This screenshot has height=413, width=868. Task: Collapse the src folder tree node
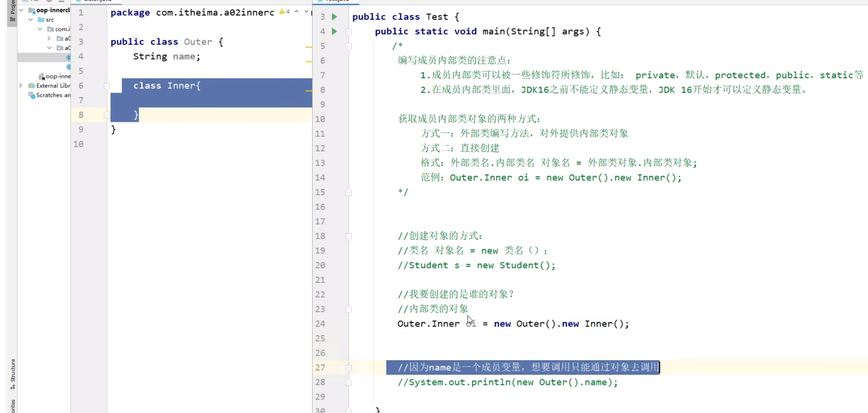(x=31, y=20)
